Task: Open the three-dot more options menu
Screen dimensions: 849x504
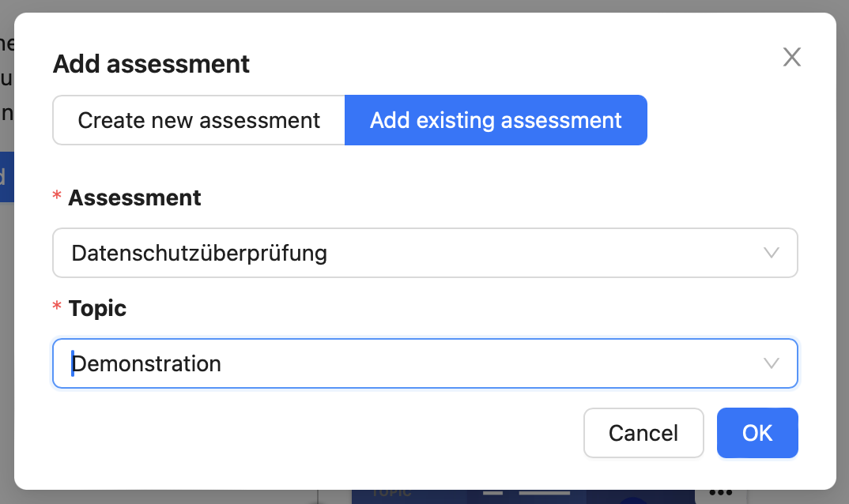Action: [721, 492]
